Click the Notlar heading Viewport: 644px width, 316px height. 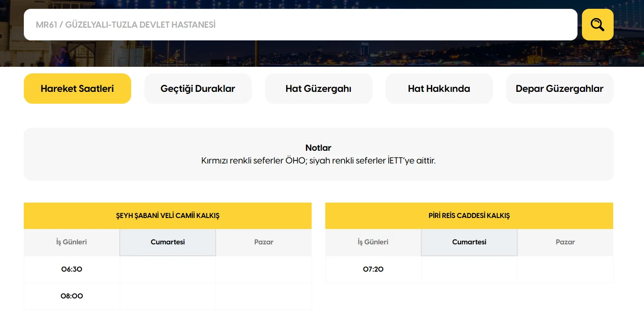click(318, 148)
